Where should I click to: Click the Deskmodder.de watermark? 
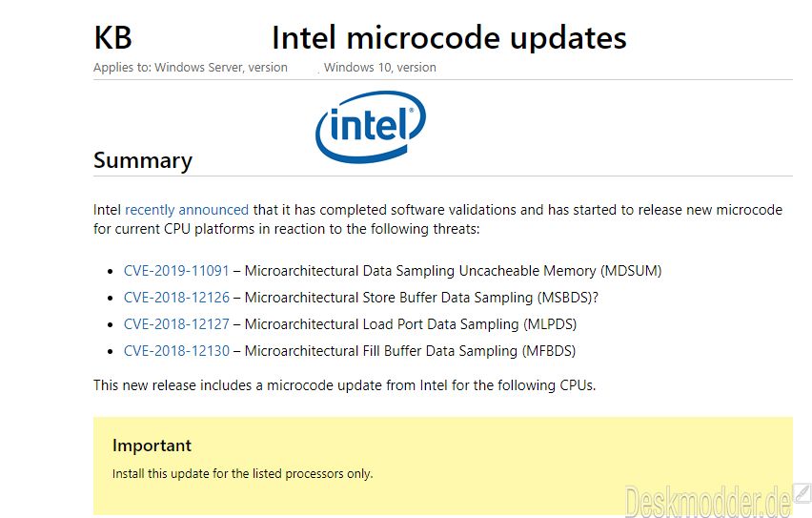708,501
